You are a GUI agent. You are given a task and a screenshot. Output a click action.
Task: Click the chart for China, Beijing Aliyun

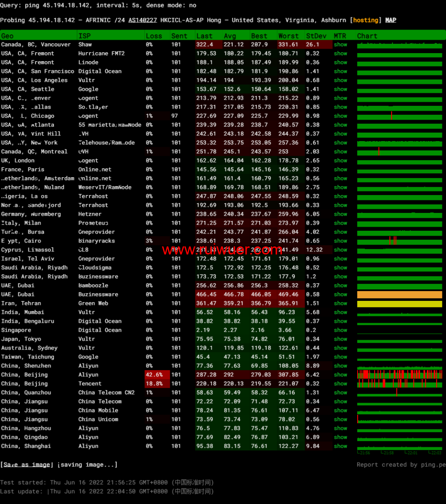[x=400, y=375]
